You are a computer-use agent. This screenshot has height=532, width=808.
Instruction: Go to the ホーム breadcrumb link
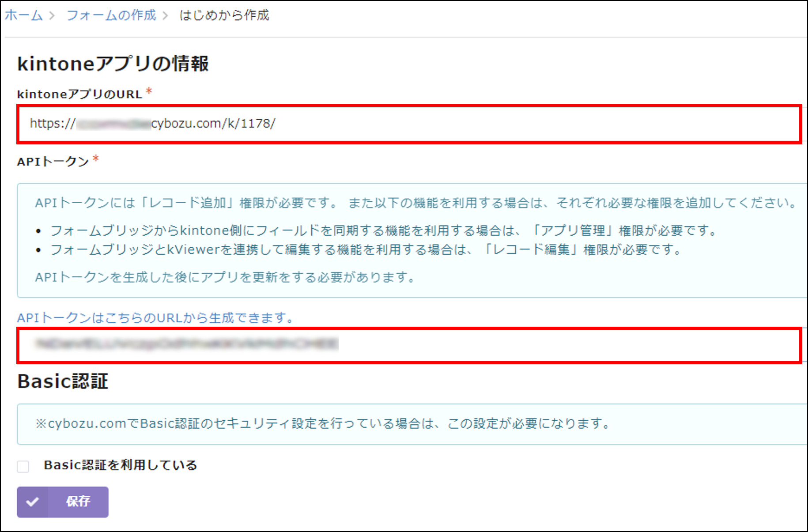click(23, 15)
